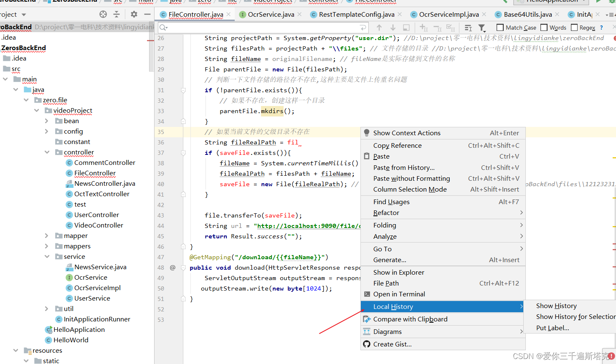Open the Project view dropdown arrow
This screenshot has height=364, width=616.
24,15
